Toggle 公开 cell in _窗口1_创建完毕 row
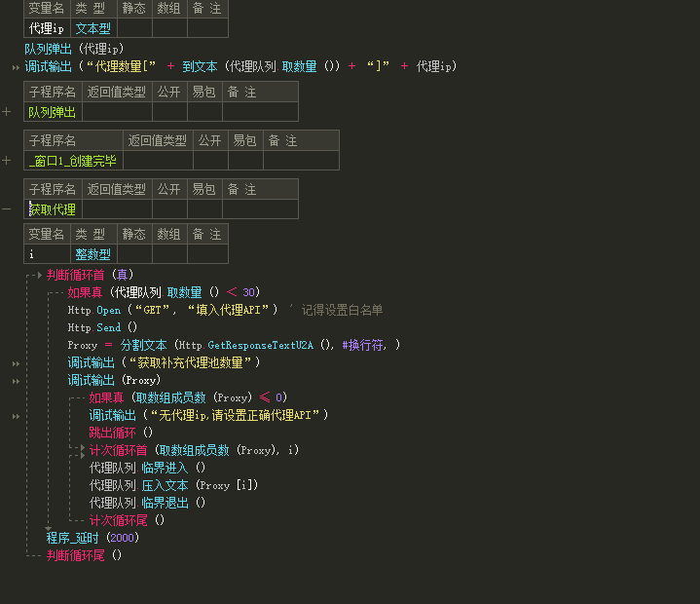The image size is (700, 604). 210,161
